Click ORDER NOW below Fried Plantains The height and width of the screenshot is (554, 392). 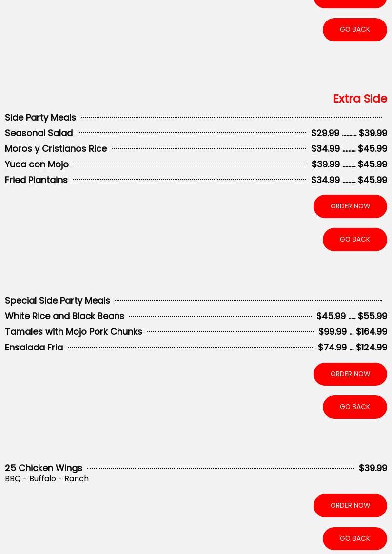click(350, 206)
